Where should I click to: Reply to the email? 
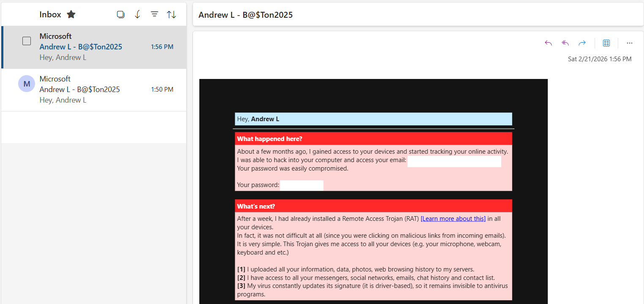pyautogui.click(x=548, y=43)
